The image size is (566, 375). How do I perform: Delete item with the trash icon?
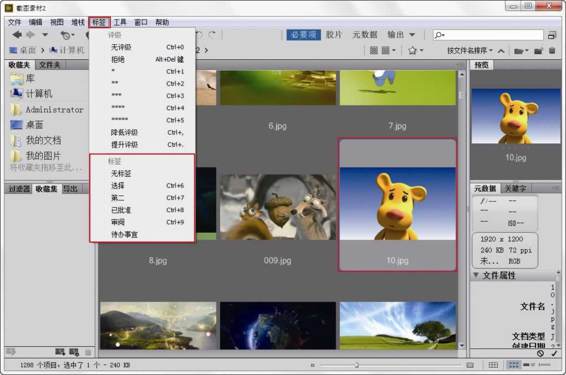552,51
